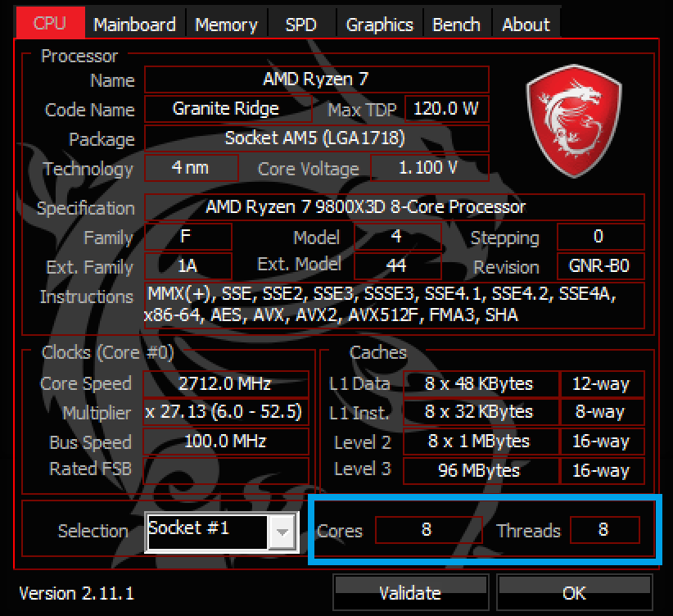This screenshot has height=616, width=673.
Task: Switch to the SPD tab
Action: pyautogui.click(x=301, y=24)
